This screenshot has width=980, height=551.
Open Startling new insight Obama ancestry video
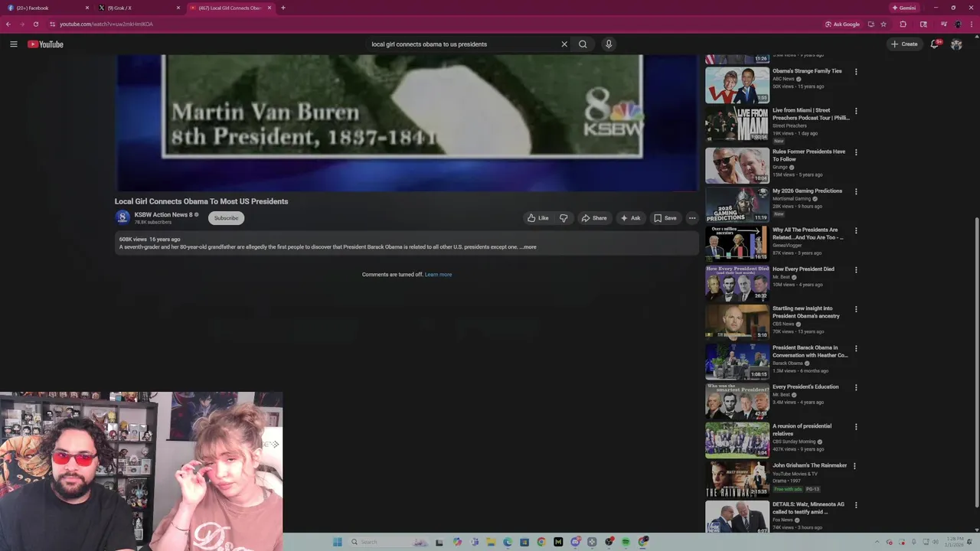click(x=806, y=312)
